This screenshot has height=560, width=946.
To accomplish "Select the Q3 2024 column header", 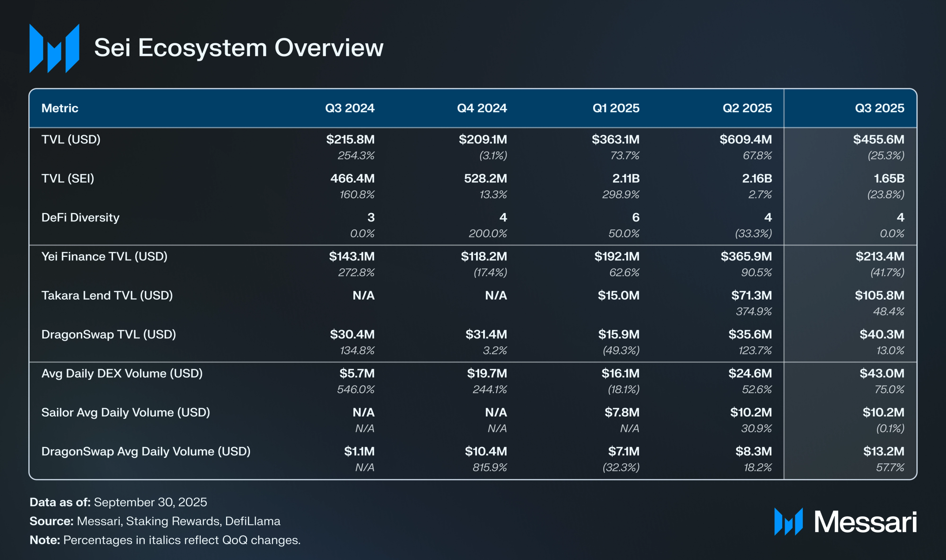I will tap(349, 108).
